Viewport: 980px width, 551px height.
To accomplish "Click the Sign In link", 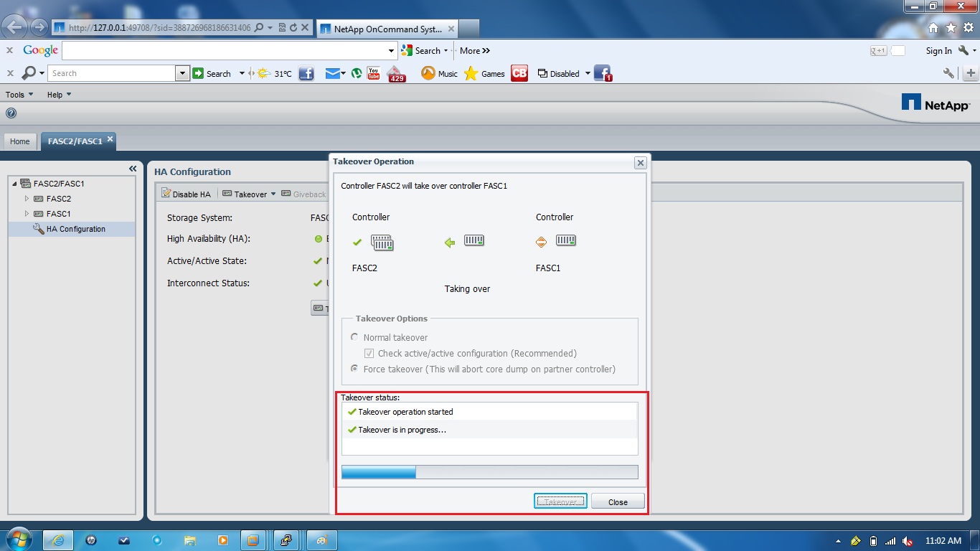I will [x=938, y=51].
